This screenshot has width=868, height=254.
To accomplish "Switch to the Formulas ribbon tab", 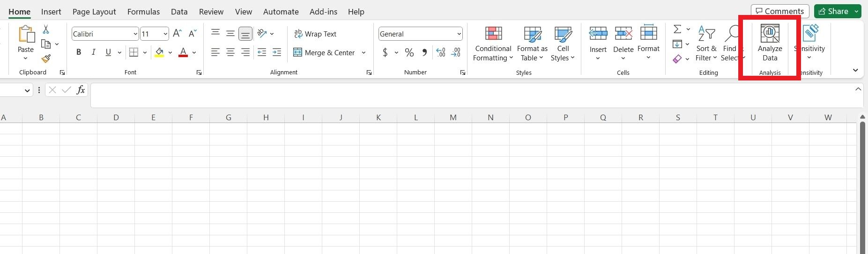I will pos(143,12).
